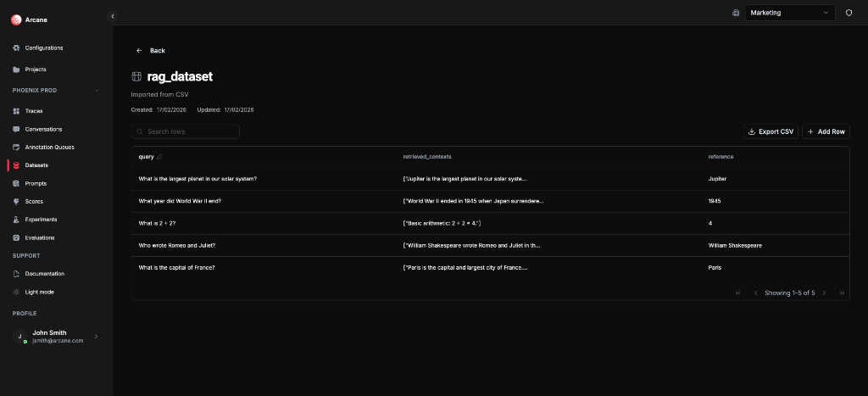Click the table icon next to rag_dataset
This screenshot has width=868, height=396.
point(136,76)
